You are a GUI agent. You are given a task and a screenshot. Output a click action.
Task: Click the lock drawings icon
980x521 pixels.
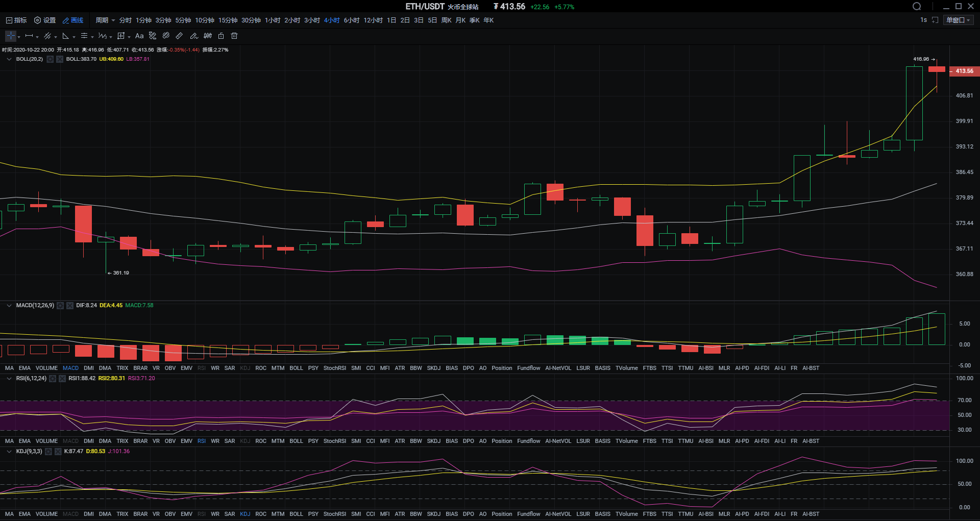coord(221,36)
